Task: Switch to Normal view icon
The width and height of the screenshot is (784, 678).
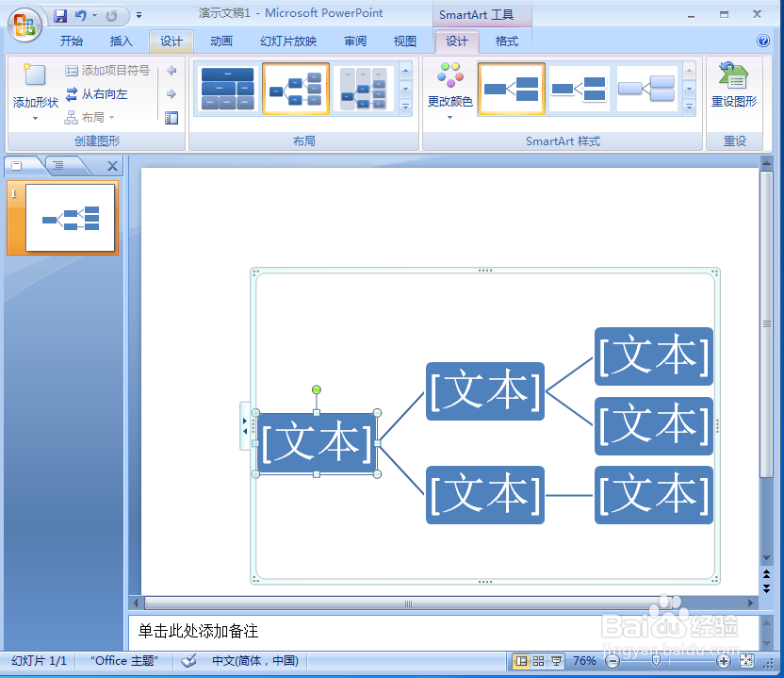Action: tap(521, 661)
